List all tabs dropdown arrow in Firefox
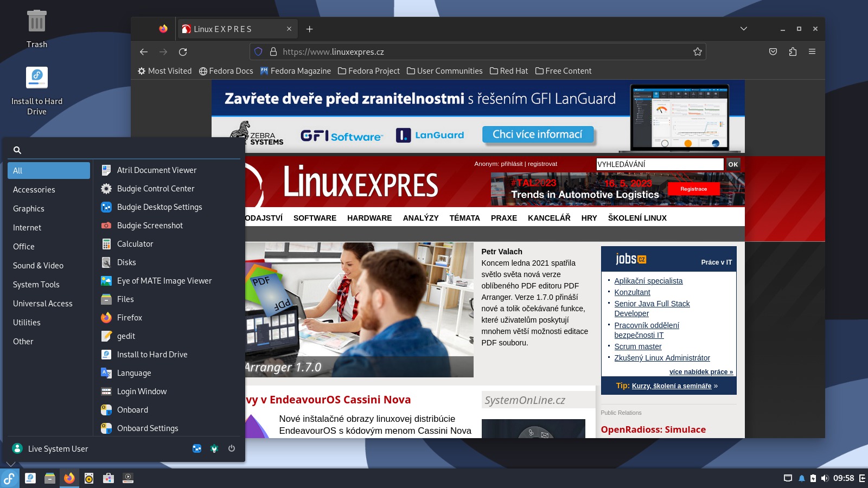This screenshot has width=868, height=488. point(744,29)
